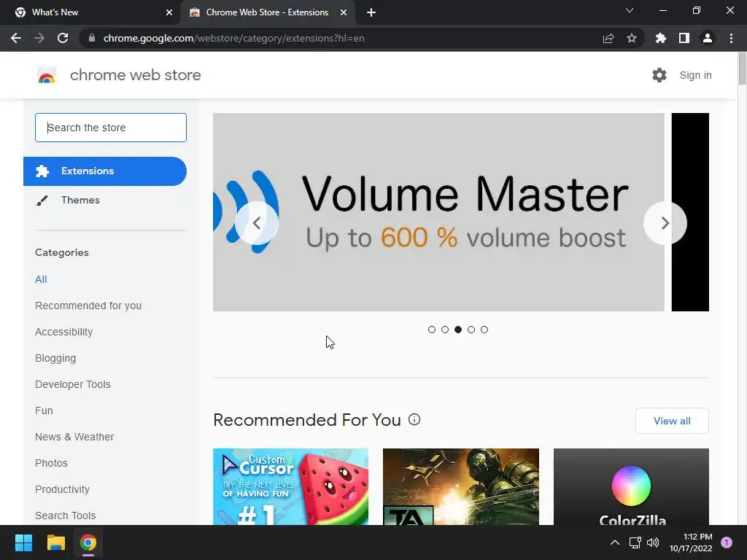Viewport: 747px width, 560px height.
Task: Open the tab search dropdown
Action: tap(630, 10)
